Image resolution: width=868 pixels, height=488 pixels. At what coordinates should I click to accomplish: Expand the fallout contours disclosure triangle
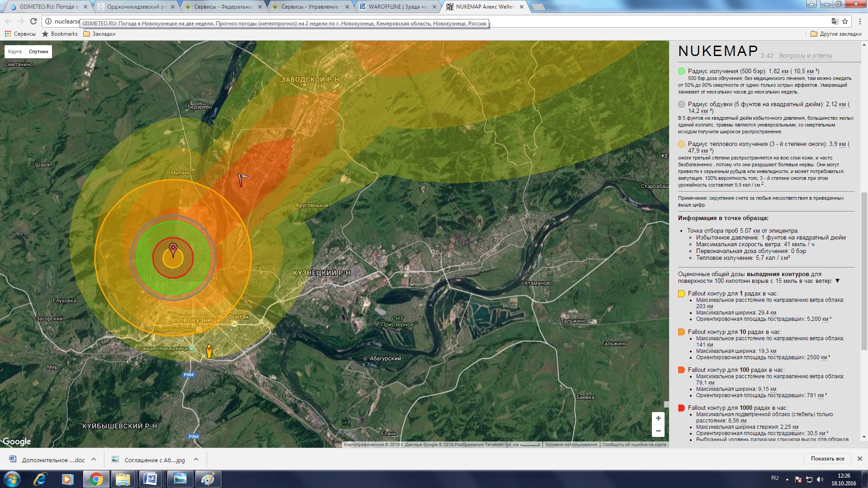pos(837,281)
